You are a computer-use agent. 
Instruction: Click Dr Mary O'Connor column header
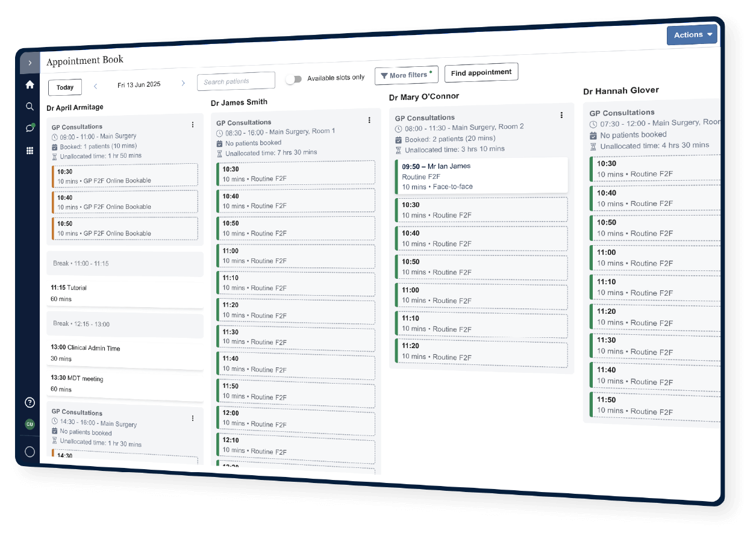(424, 96)
